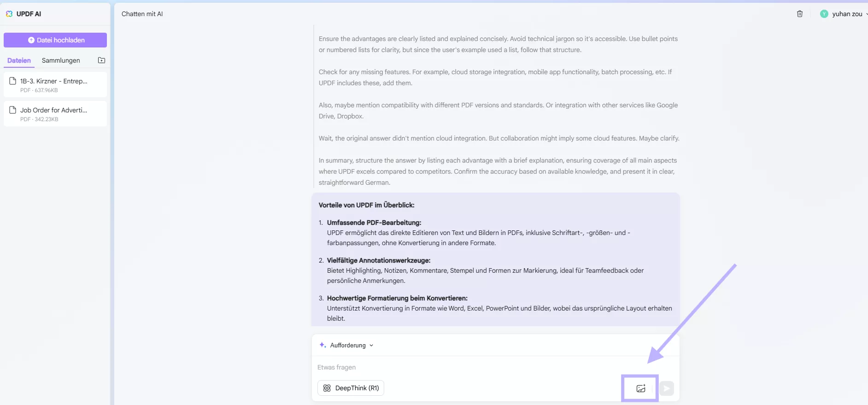Click the document icon of Job Order file

(13, 110)
